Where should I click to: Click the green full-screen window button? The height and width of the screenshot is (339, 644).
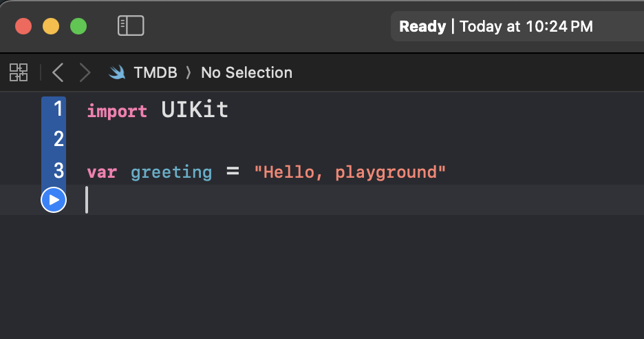click(78, 26)
